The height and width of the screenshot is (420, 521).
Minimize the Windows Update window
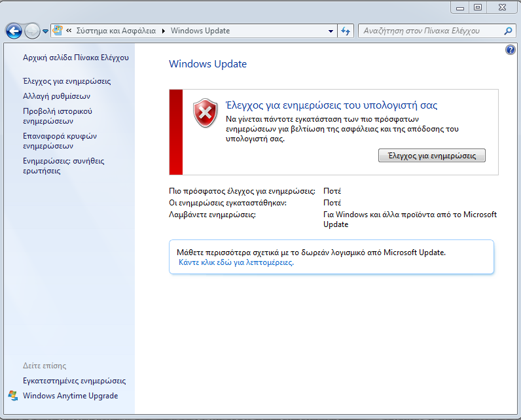click(x=460, y=7)
